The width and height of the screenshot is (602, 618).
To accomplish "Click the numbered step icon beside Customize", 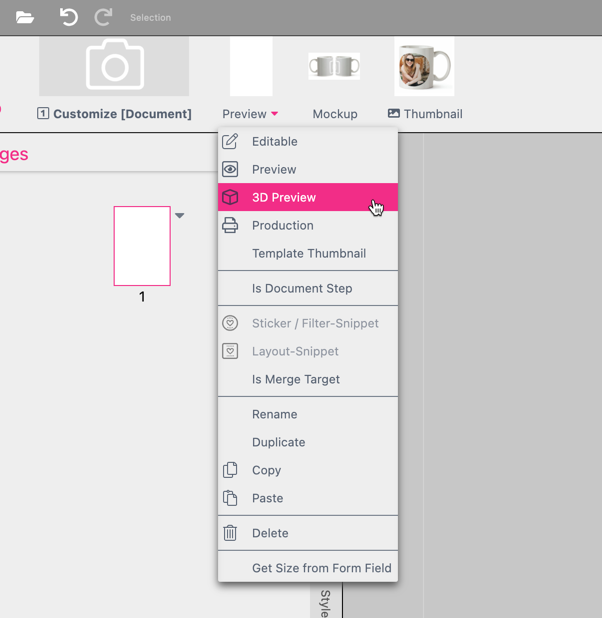I will (x=43, y=114).
